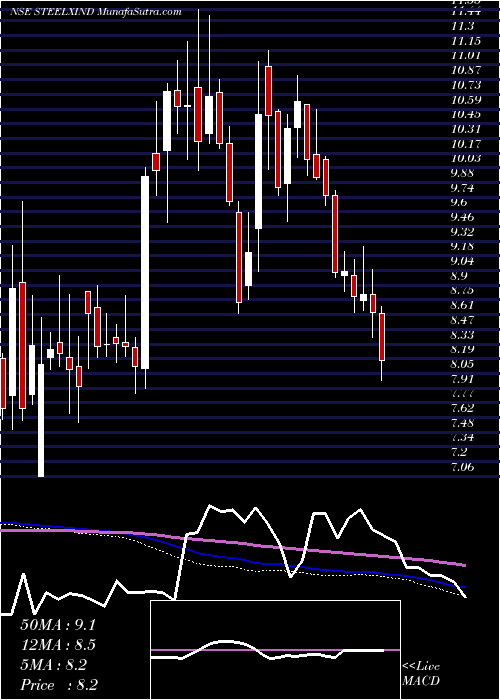Click the 11.01 price axis label

coord(466,55)
